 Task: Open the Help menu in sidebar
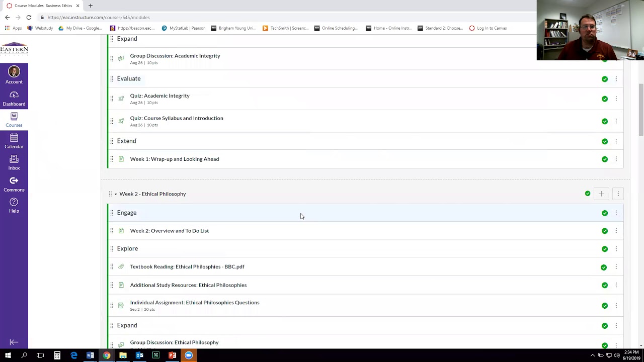(x=14, y=206)
